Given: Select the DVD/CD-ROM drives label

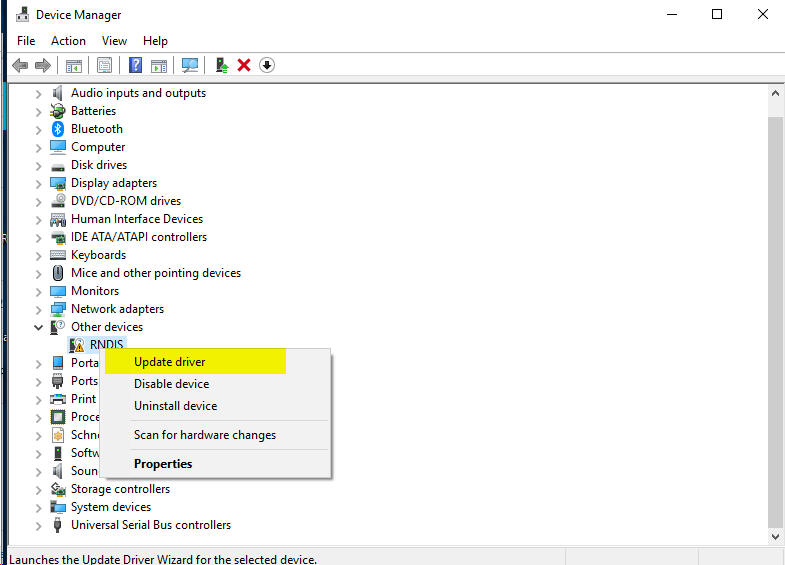Looking at the screenshot, I should 126,201.
